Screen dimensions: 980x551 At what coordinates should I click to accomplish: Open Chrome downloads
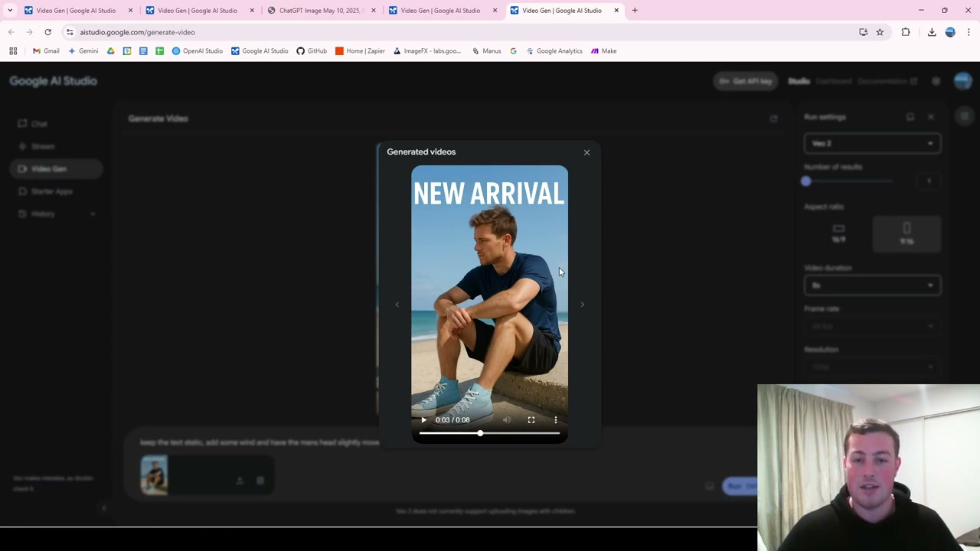932,32
